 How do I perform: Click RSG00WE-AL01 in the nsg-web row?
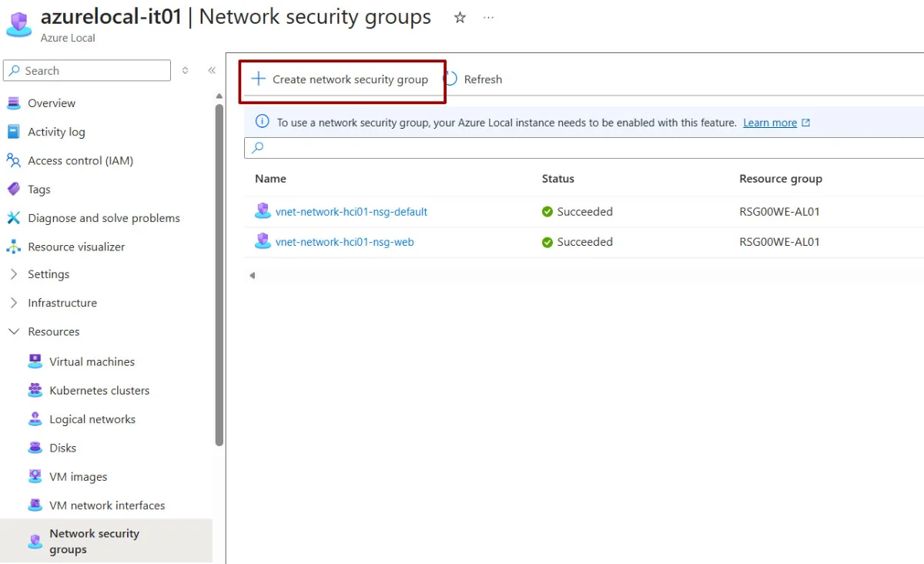(779, 242)
